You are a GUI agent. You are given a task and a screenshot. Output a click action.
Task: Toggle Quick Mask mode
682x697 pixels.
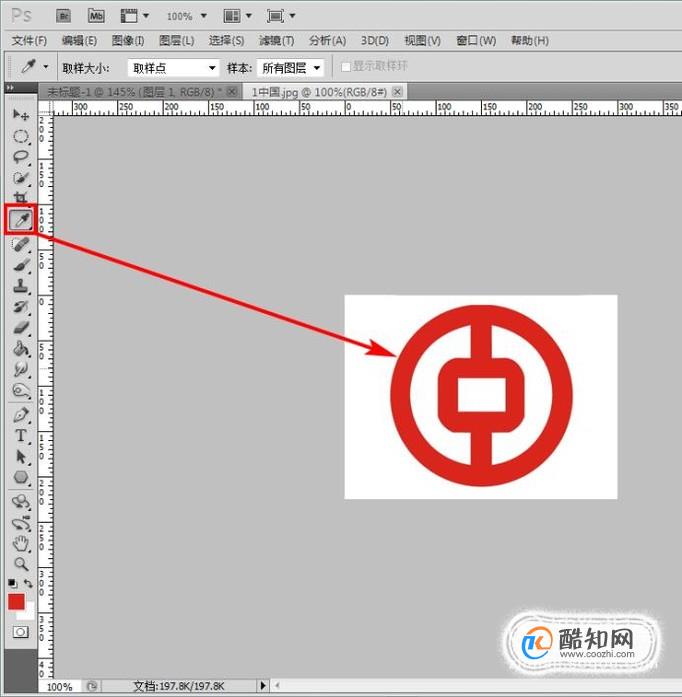point(20,632)
